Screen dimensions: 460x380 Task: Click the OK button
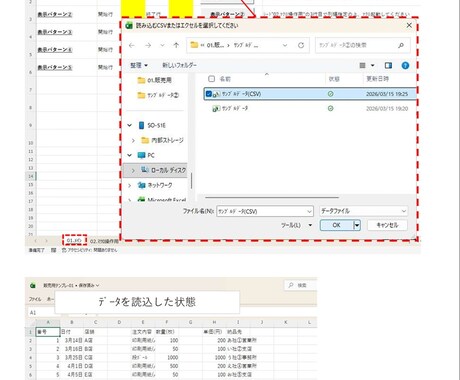coord(337,225)
